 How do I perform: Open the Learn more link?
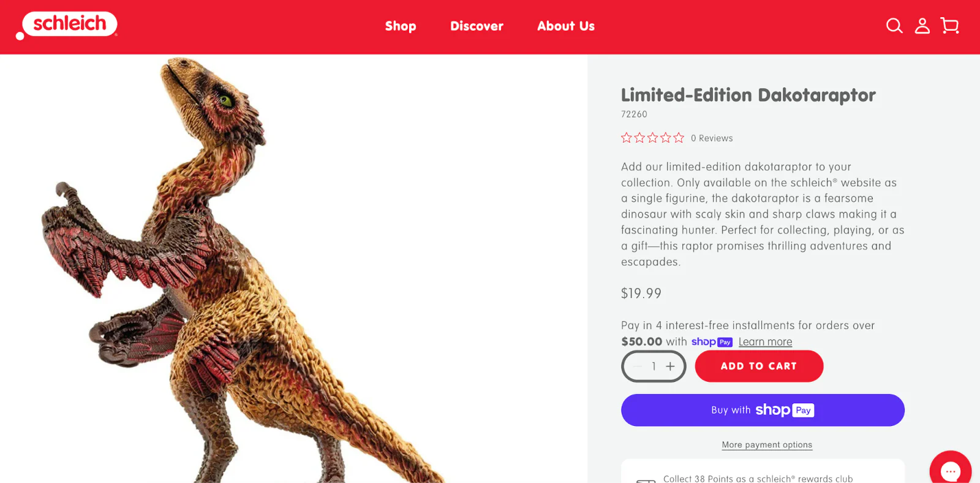(765, 341)
